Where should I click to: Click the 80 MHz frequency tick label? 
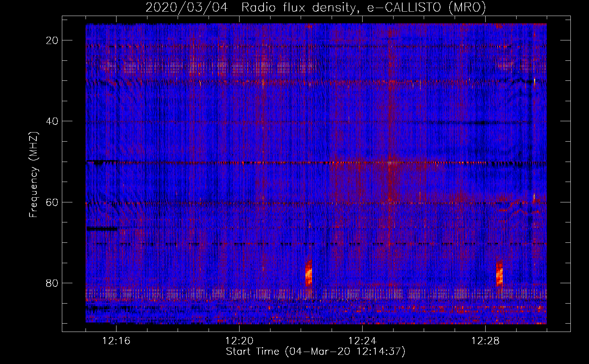52,283
